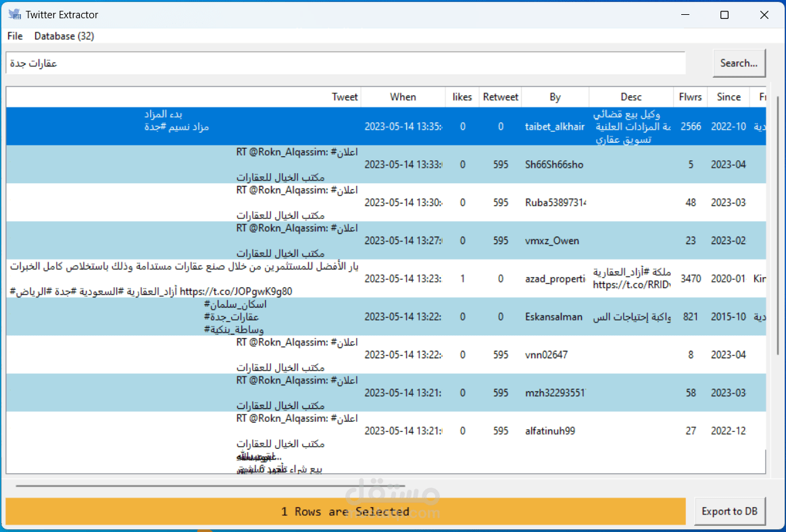Click the https://t.co/JOPgwK9g80 tweet text
Viewport: 786px width, 532px height.
point(236,291)
